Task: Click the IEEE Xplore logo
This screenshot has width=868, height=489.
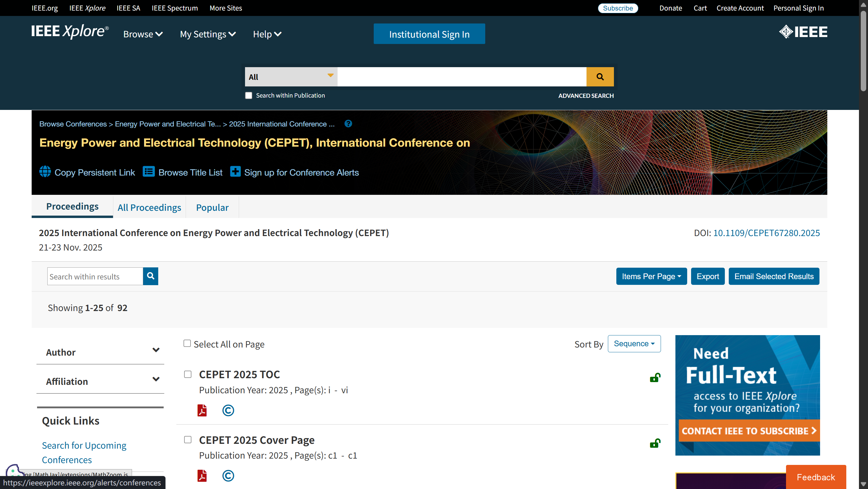Action: point(70,31)
